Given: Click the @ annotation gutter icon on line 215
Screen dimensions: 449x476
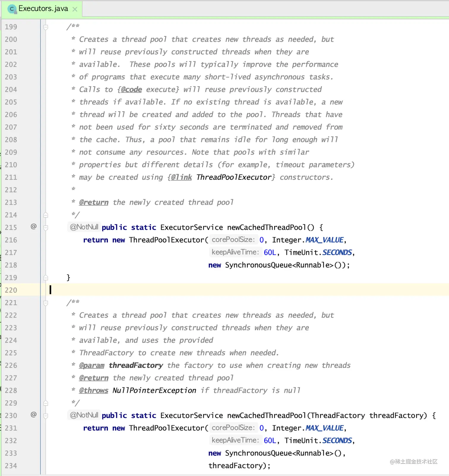Looking at the screenshot, I should pyautogui.click(x=34, y=226).
